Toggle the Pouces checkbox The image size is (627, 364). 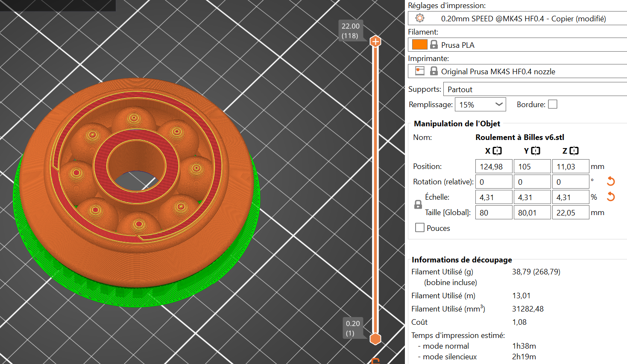(420, 227)
